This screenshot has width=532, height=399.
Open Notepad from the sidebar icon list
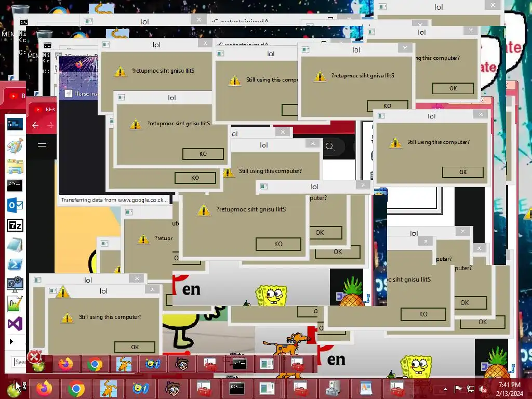click(15, 245)
